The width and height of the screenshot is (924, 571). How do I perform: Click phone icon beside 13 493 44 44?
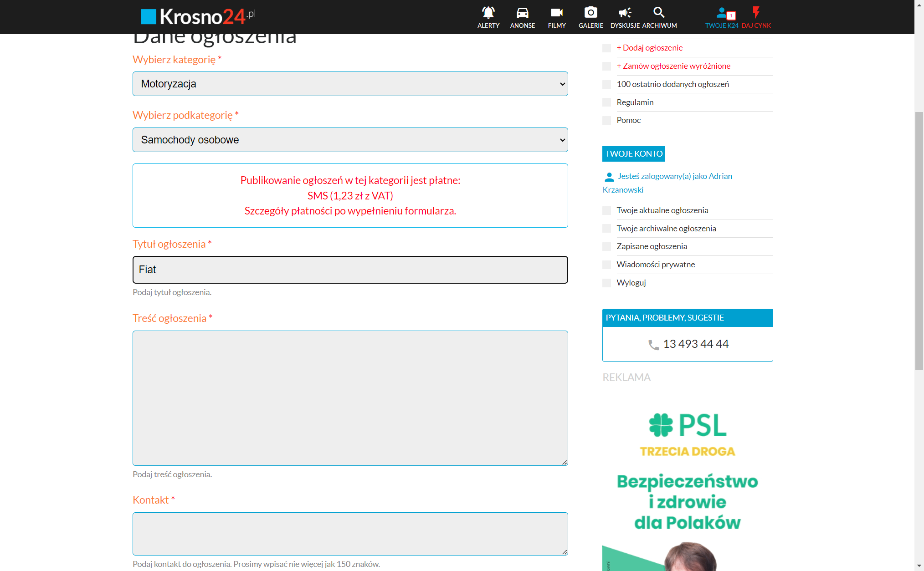653,345
